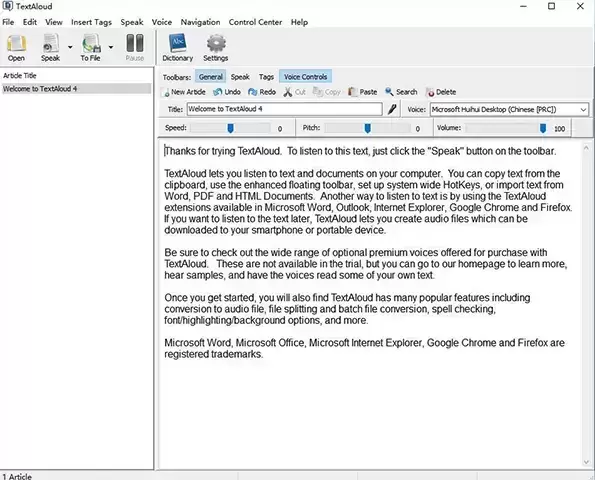Open the Navigation menu

(200, 22)
